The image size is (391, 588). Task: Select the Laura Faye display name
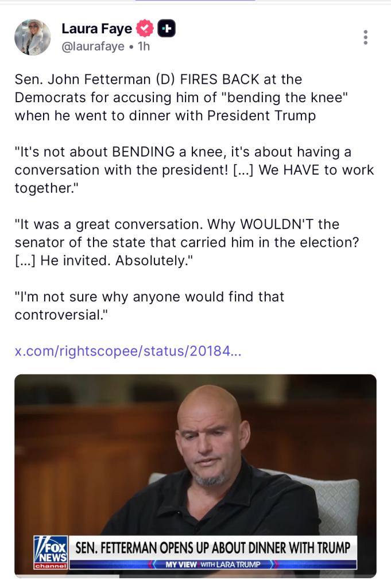coord(96,28)
